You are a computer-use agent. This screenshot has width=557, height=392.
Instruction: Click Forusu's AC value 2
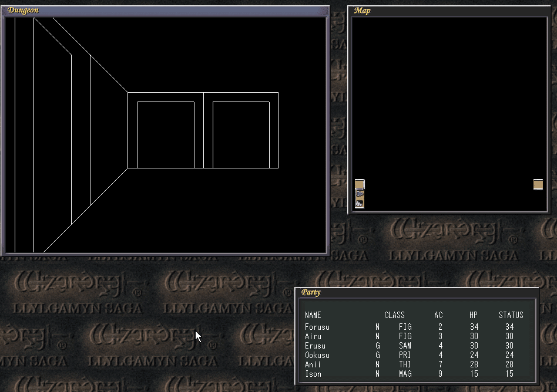tap(441, 327)
